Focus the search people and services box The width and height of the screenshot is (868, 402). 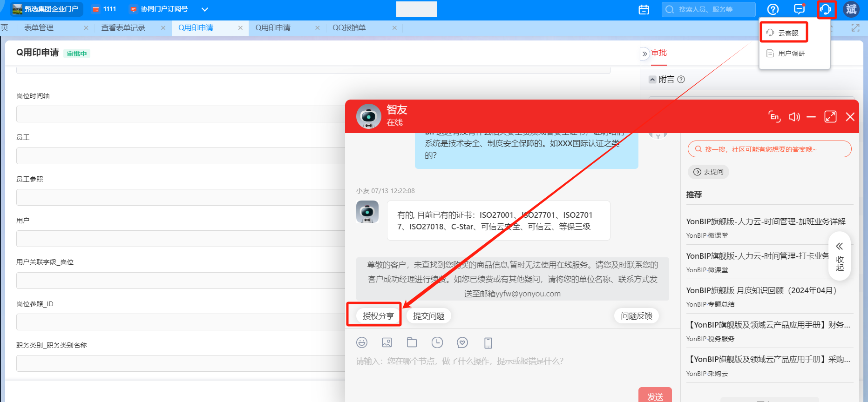click(709, 9)
